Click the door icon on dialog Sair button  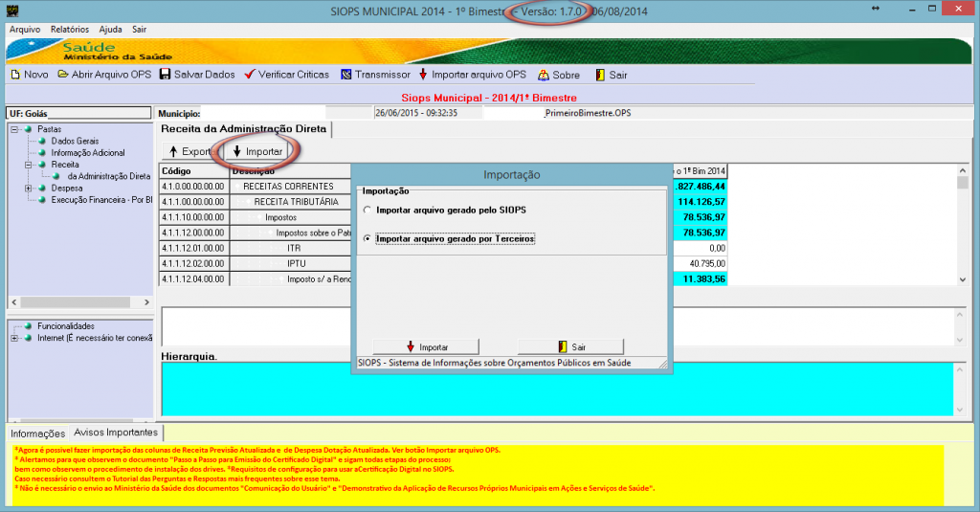tap(563, 347)
